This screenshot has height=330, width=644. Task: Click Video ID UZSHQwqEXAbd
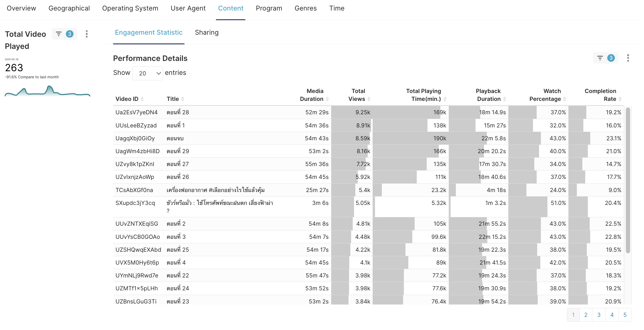[x=138, y=250]
